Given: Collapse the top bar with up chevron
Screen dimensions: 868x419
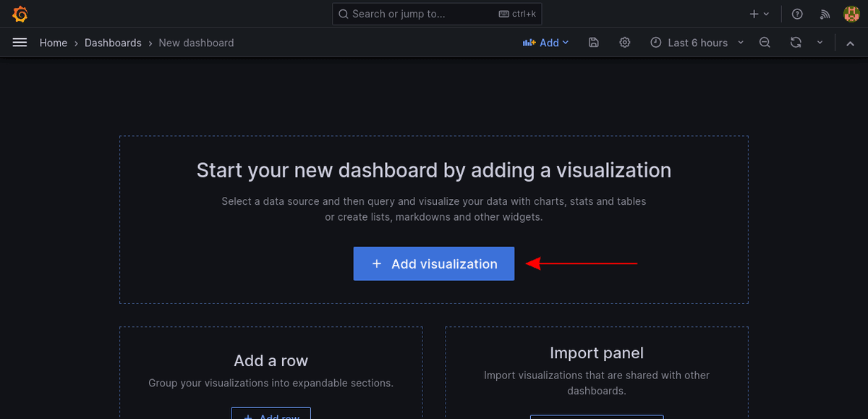Looking at the screenshot, I should 850,43.
